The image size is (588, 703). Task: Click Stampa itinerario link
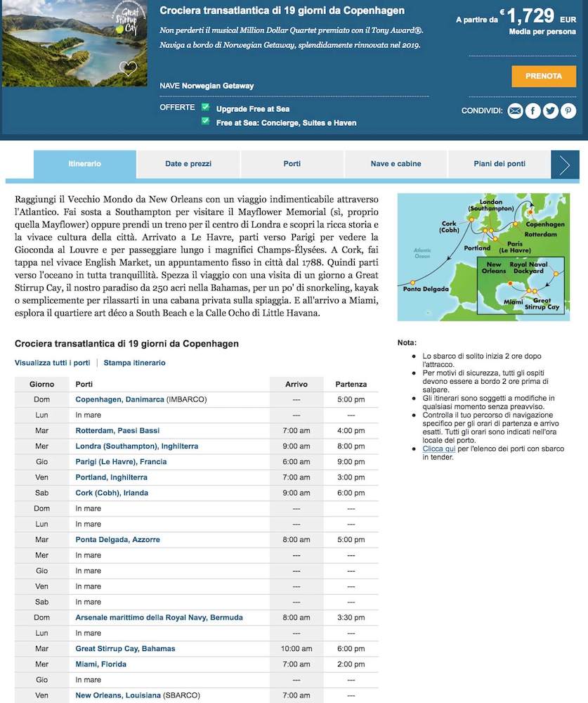click(x=134, y=363)
